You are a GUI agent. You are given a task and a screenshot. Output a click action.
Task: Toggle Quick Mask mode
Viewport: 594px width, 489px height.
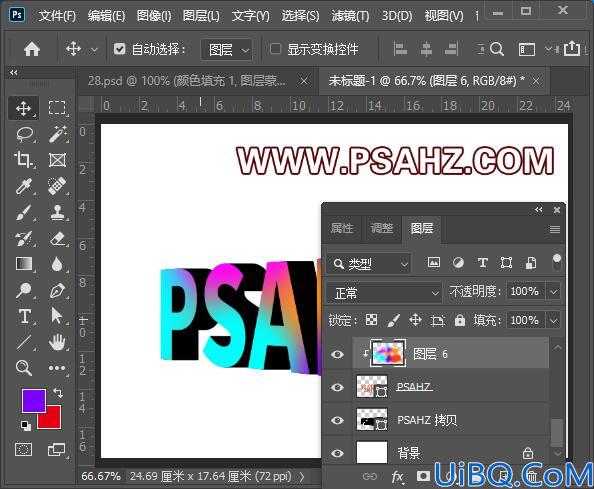pos(23,450)
